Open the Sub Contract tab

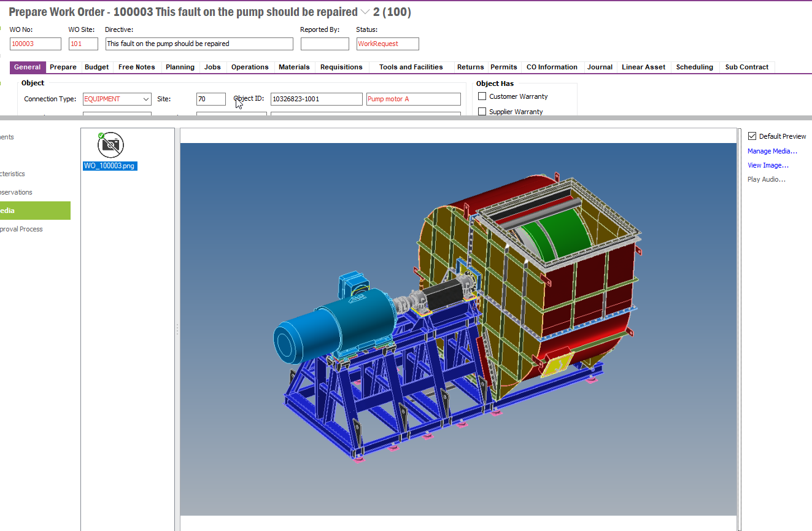(x=746, y=67)
